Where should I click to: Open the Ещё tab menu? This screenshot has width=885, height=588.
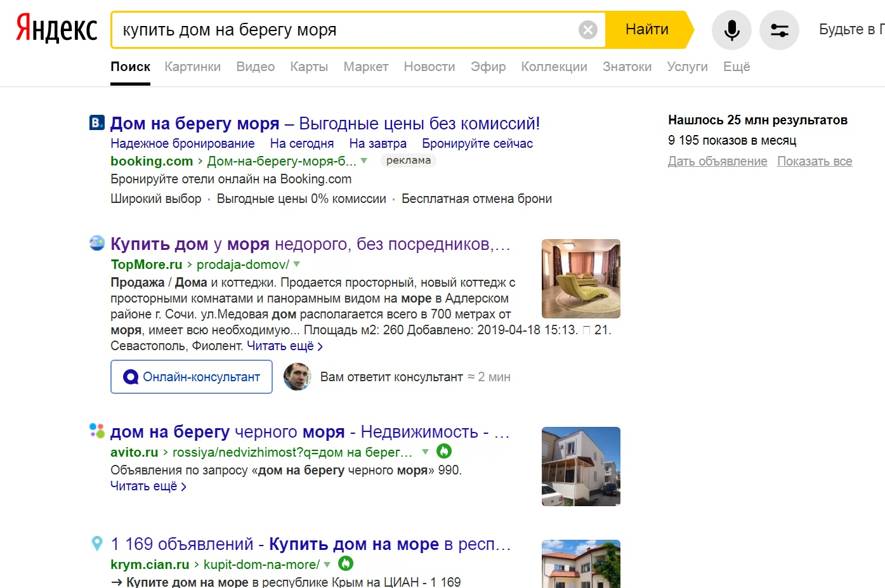(737, 67)
